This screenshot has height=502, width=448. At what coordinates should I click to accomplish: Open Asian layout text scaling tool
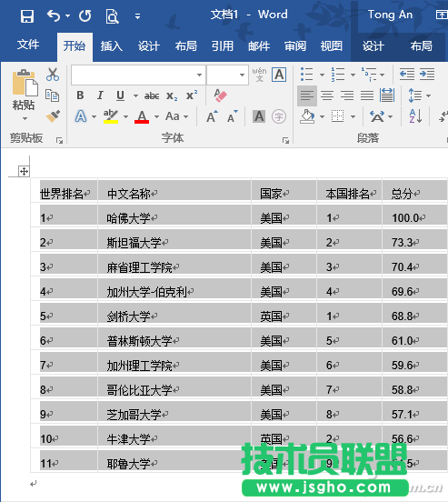(x=377, y=116)
